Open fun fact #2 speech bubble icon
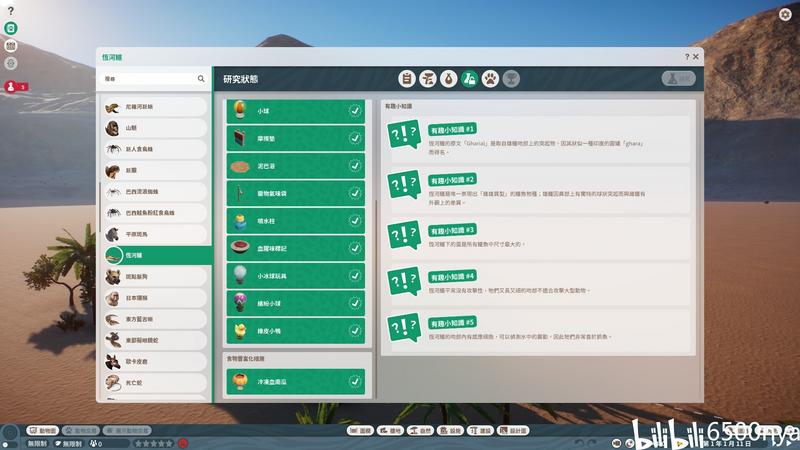The image size is (800, 450). [x=404, y=185]
